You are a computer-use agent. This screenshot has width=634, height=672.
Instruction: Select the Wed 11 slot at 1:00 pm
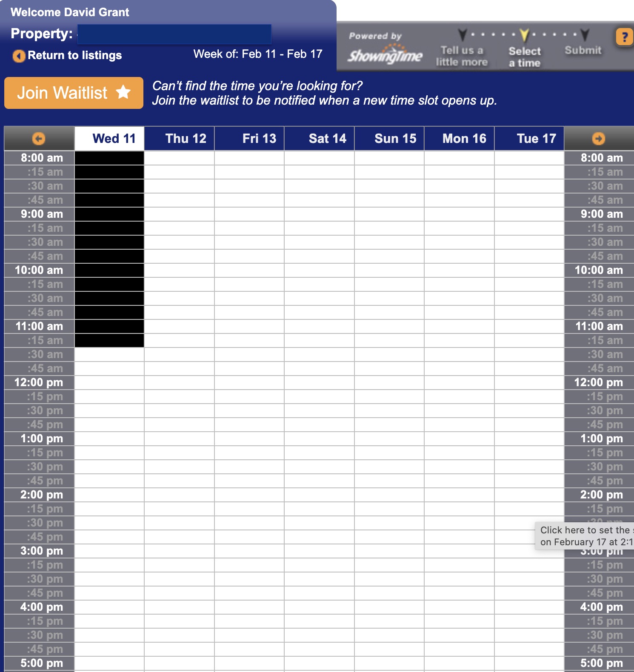coord(109,439)
